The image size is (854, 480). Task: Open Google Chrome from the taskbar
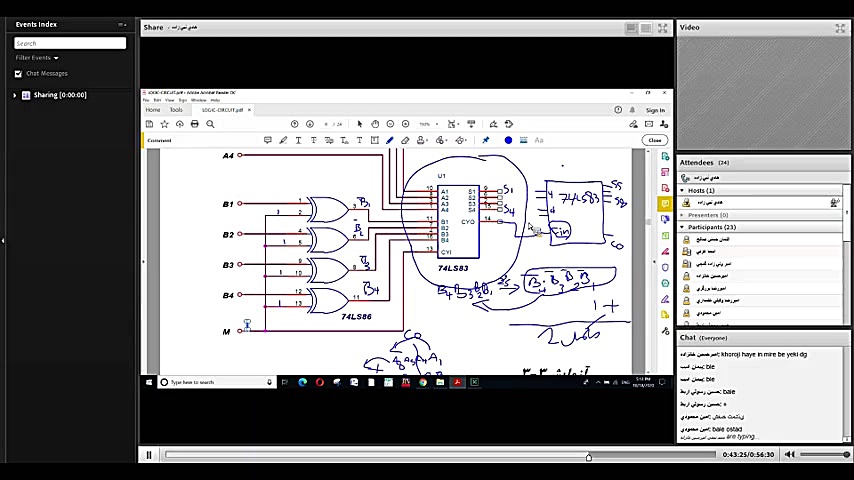tap(423, 382)
